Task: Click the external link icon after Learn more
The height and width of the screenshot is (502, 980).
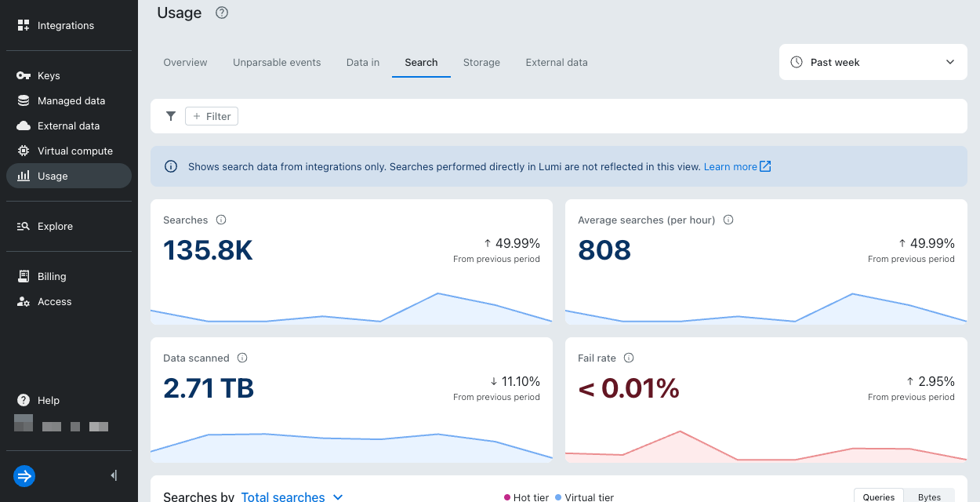Action: click(x=766, y=166)
